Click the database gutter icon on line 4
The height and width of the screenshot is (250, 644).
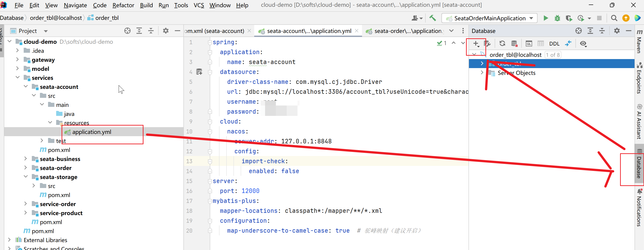[x=199, y=72]
